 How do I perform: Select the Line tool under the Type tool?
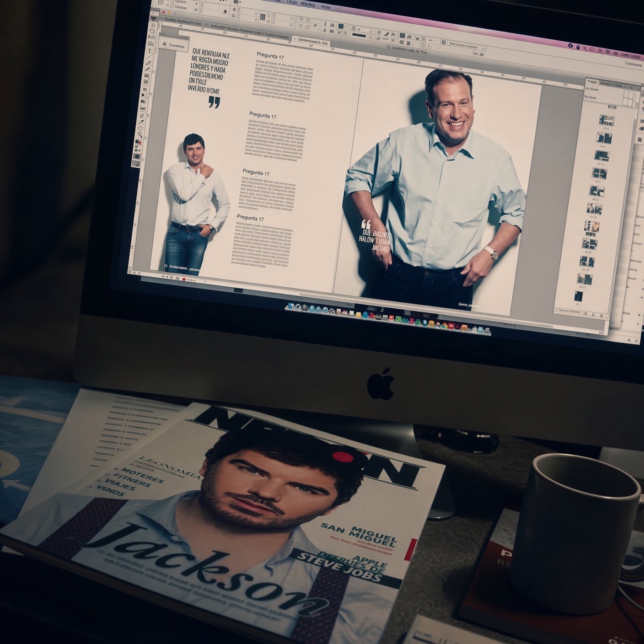[149, 57]
